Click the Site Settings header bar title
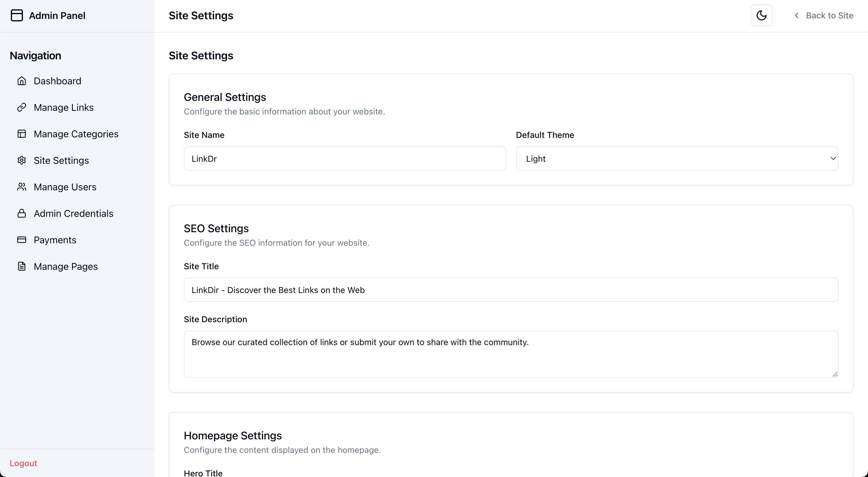The width and height of the screenshot is (868, 477). tap(201, 15)
